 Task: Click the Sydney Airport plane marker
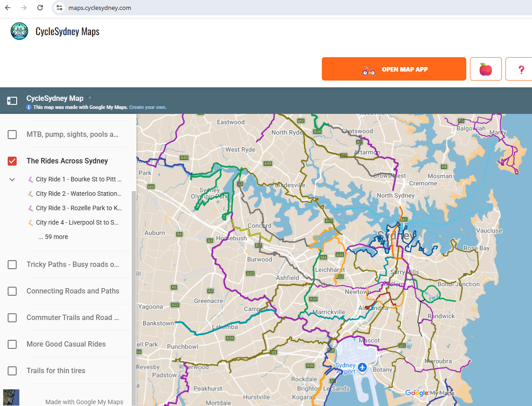coord(362,367)
